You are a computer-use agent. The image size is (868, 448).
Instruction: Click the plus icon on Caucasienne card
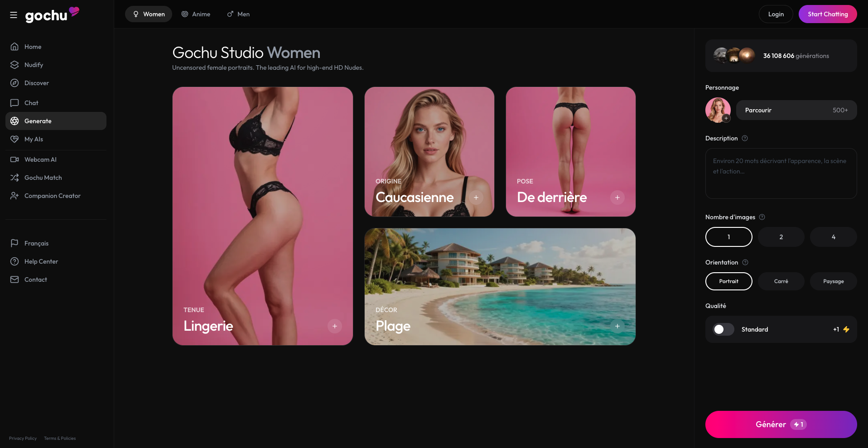click(x=476, y=198)
